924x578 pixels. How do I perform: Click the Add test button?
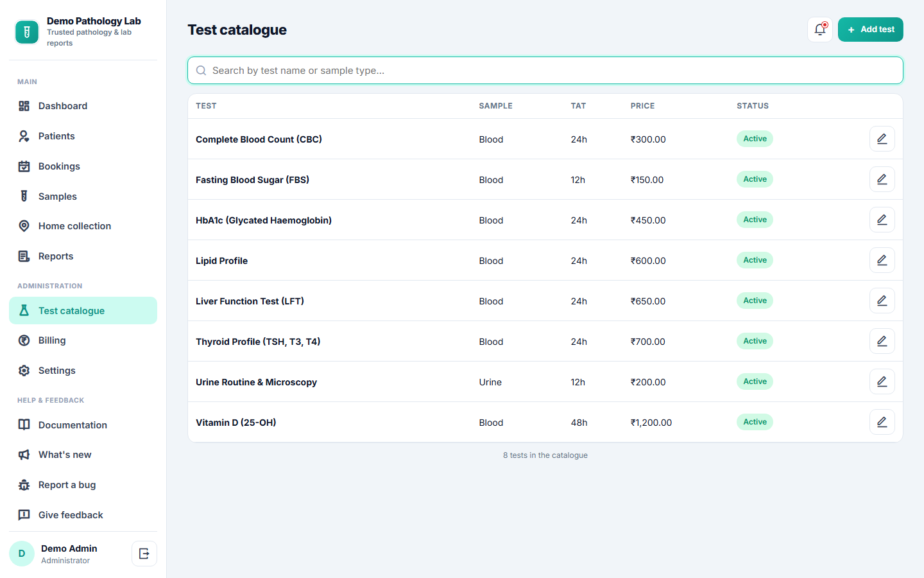click(870, 30)
